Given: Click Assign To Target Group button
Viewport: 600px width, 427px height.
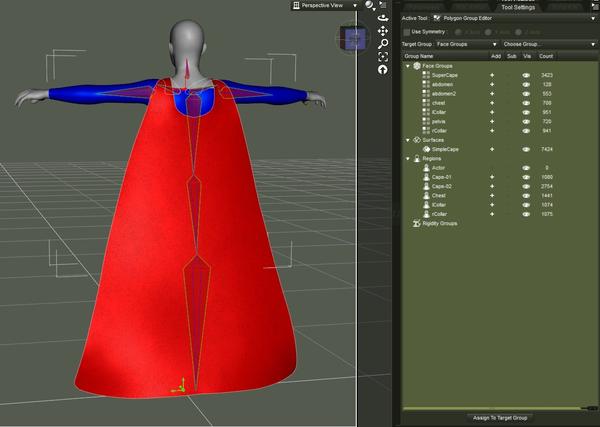Looking at the screenshot, I should coord(500,418).
